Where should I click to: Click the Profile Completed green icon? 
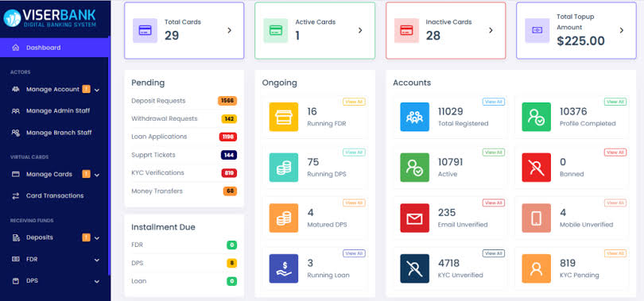pyautogui.click(x=537, y=117)
